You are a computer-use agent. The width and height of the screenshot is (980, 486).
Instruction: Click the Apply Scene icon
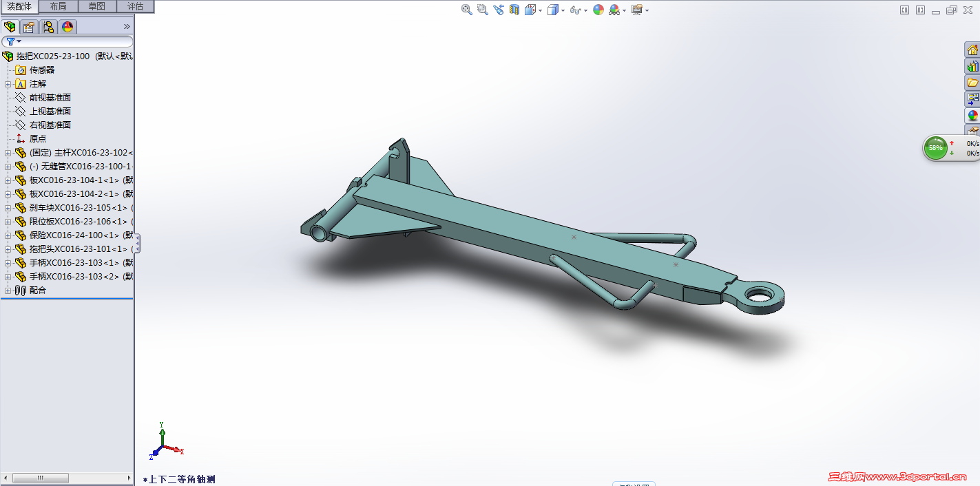[614, 10]
